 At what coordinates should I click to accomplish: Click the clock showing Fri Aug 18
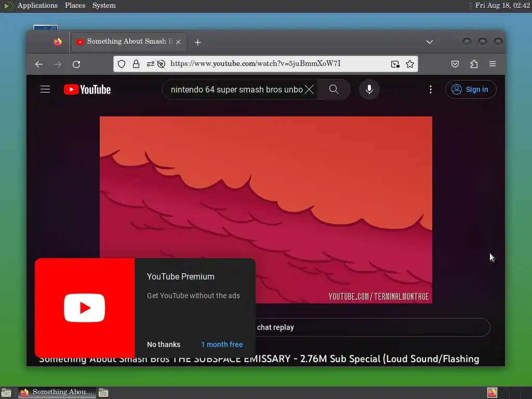[502, 5]
